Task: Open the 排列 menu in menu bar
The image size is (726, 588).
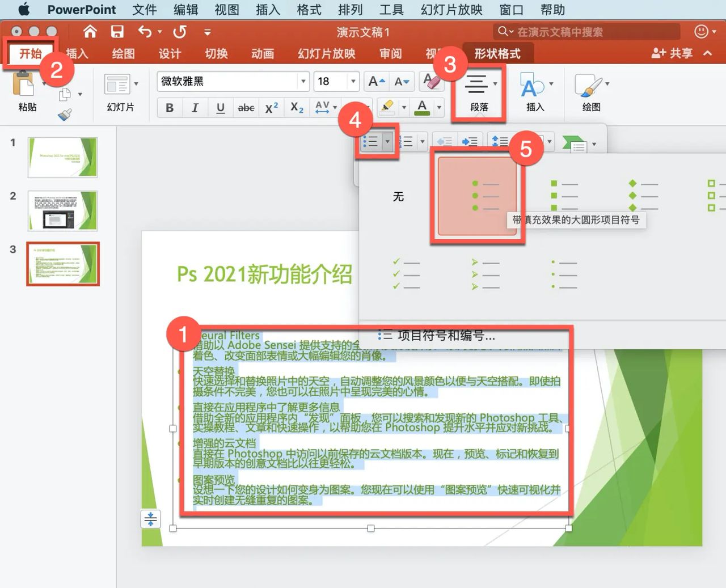Action: [350, 10]
